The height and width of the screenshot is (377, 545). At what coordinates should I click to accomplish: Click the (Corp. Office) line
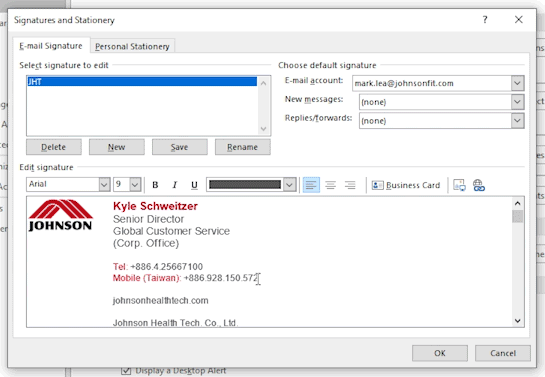[146, 243]
